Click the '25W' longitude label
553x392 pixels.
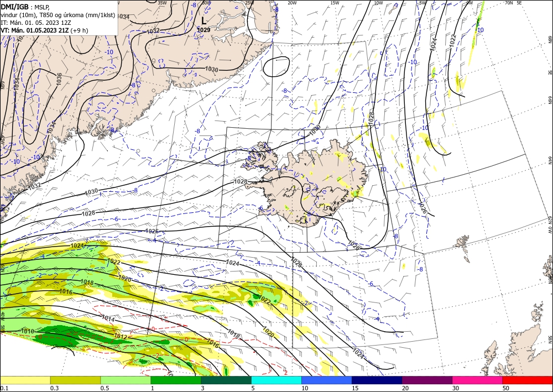249,3
